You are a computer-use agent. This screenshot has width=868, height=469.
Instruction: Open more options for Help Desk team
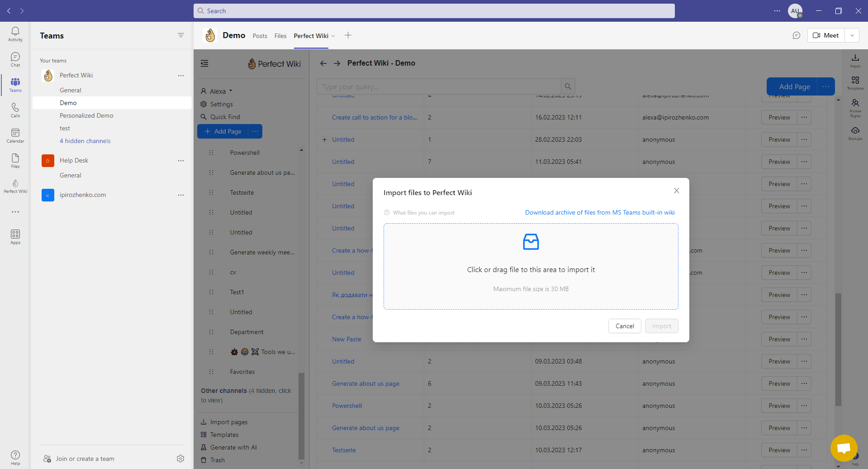(181, 160)
